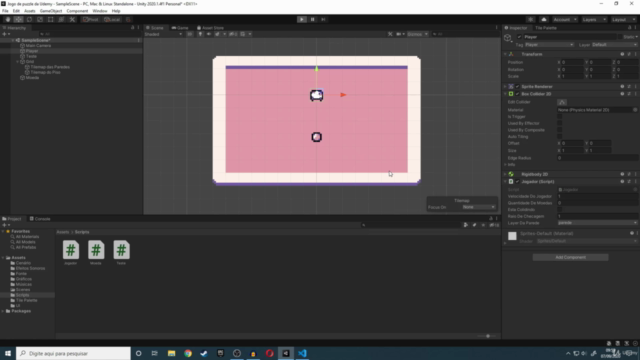This screenshot has height=360, width=640.
Task: Expand the Info foldout in Box Collider
Action: pyautogui.click(x=505, y=165)
